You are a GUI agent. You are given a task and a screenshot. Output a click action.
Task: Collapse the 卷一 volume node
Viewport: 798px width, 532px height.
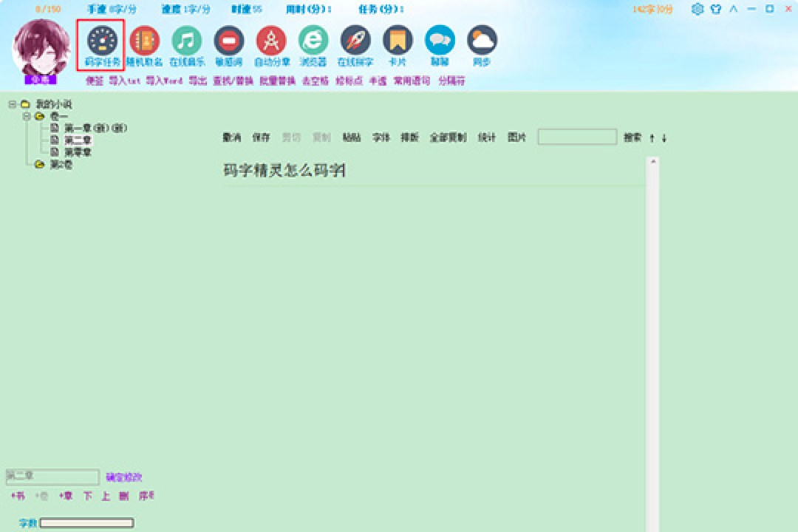point(27,116)
